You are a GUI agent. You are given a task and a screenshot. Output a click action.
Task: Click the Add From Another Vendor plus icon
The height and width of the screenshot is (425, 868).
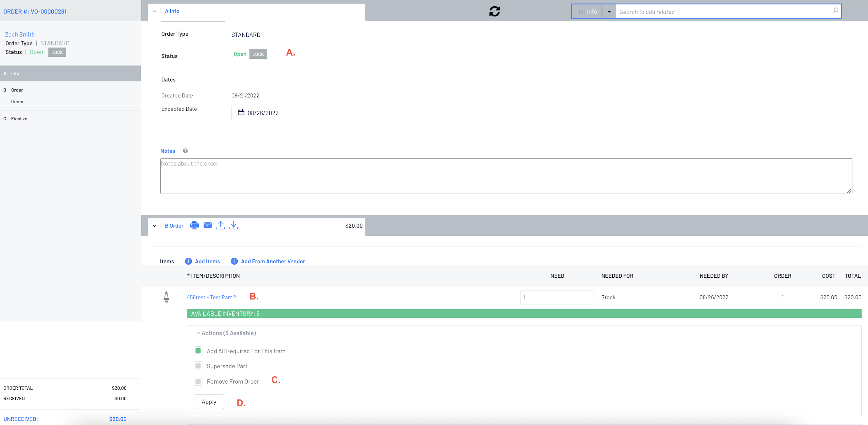[x=234, y=261]
